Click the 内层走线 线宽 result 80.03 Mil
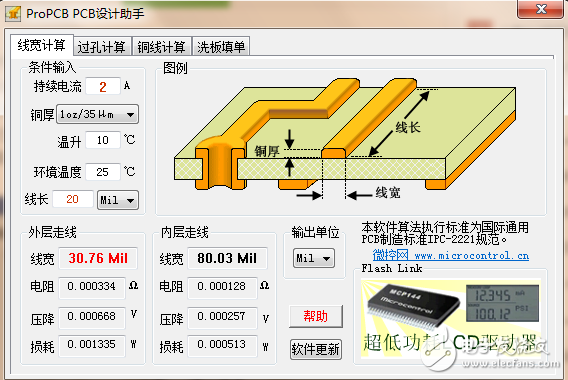This screenshot has height=380, width=568. point(227,258)
